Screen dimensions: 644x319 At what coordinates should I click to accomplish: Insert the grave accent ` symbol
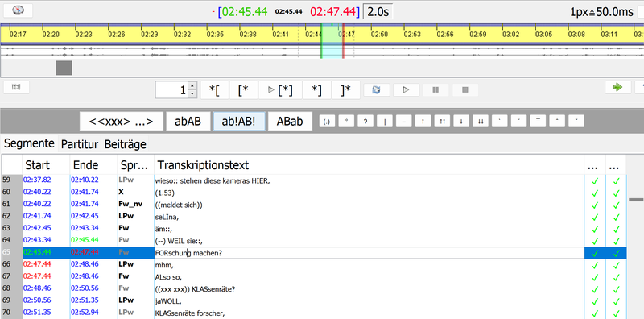(x=500, y=122)
